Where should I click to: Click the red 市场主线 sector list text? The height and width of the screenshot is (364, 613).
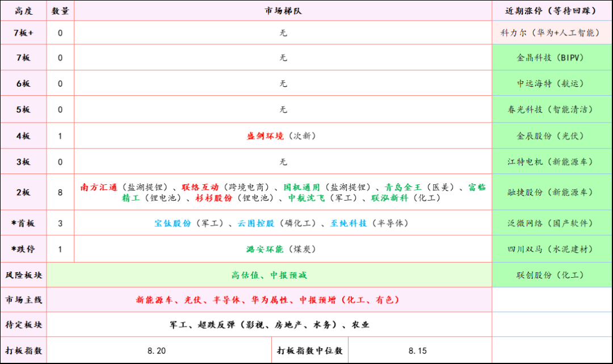coord(268,299)
